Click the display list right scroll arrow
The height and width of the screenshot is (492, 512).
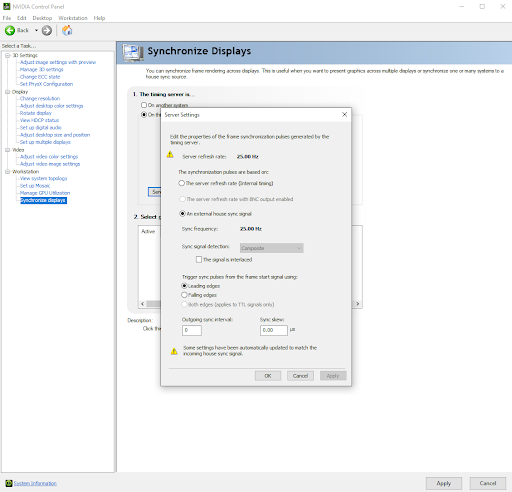click(358, 304)
